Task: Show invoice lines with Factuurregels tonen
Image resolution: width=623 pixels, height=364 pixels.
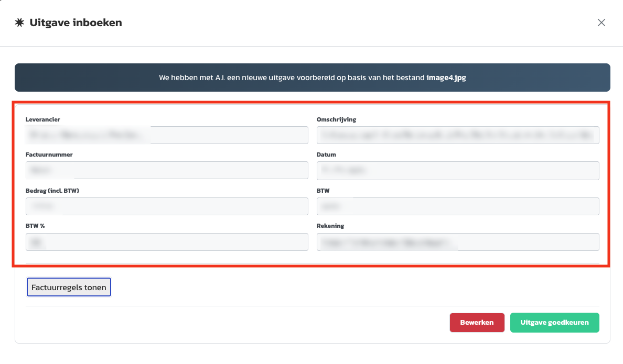Action: (x=69, y=287)
